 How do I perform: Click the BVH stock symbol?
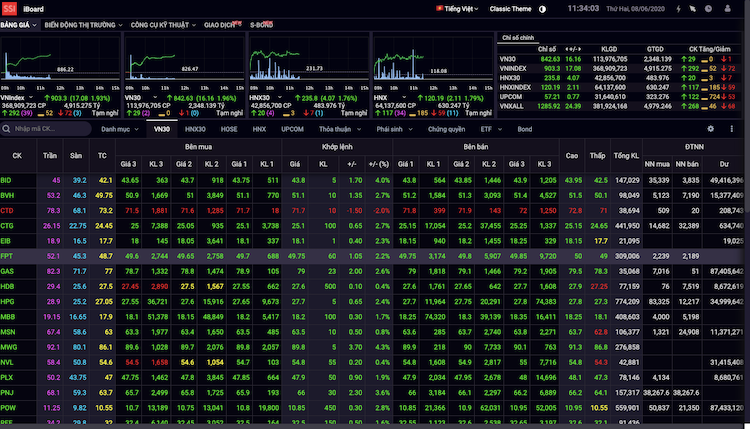tap(7, 196)
